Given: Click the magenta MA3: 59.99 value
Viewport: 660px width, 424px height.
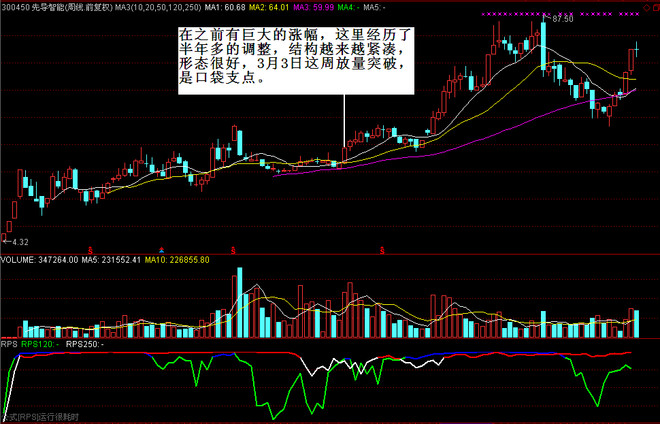Looking at the screenshot, I should click(314, 7).
